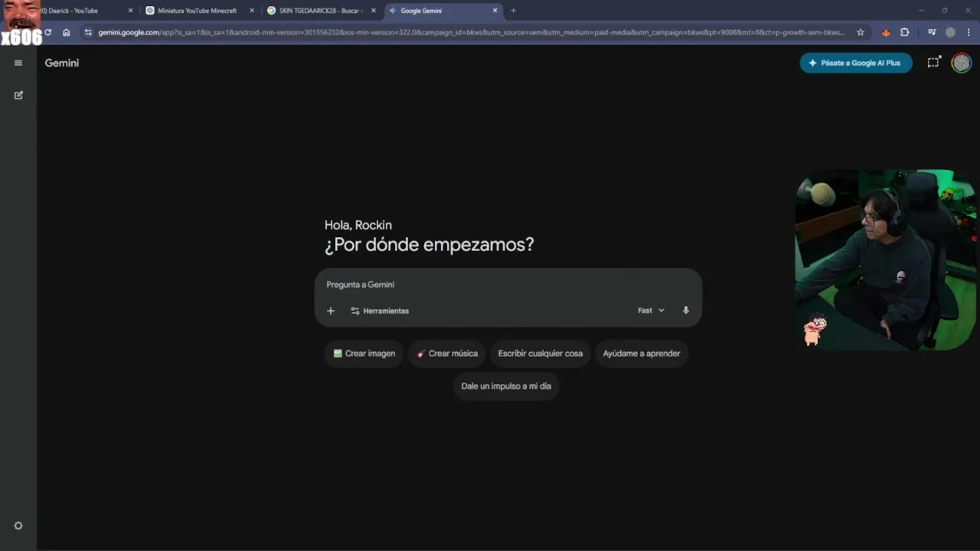The width and height of the screenshot is (980, 551).
Task: Open the Herramientas tools selector
Action: point(380,311)
